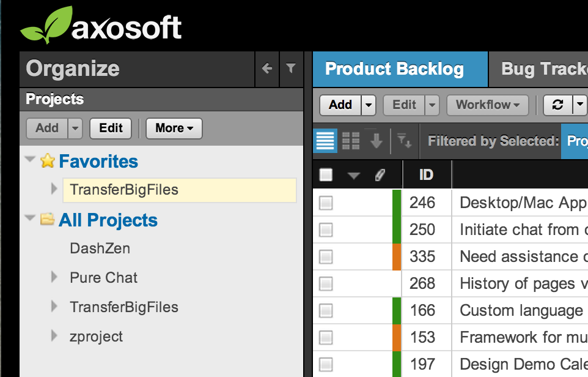Switch to the Product Backlog tab
This screenshot has height=377, width=588.
point(400,69)
